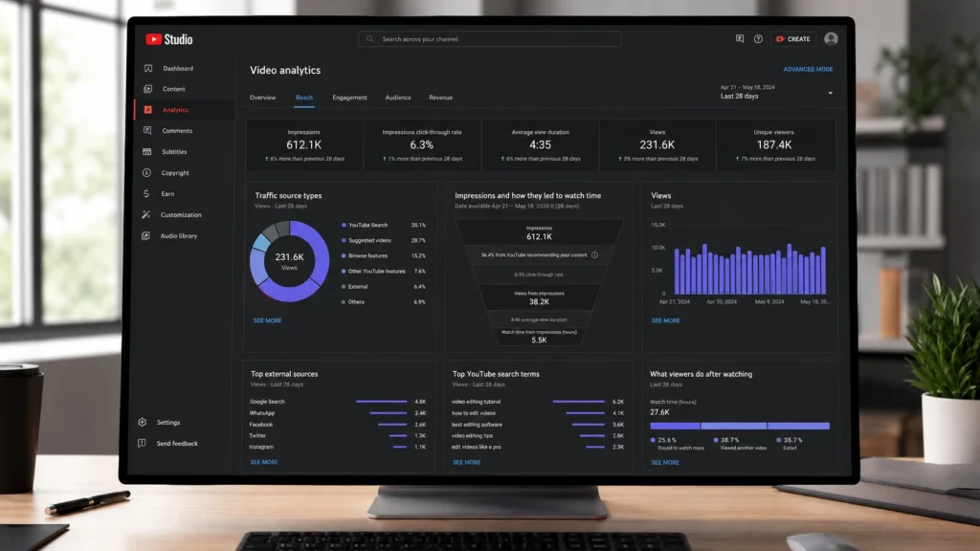Open Audio library icon
The width and height of the screenshot is (980, 551).
point(145,235)
